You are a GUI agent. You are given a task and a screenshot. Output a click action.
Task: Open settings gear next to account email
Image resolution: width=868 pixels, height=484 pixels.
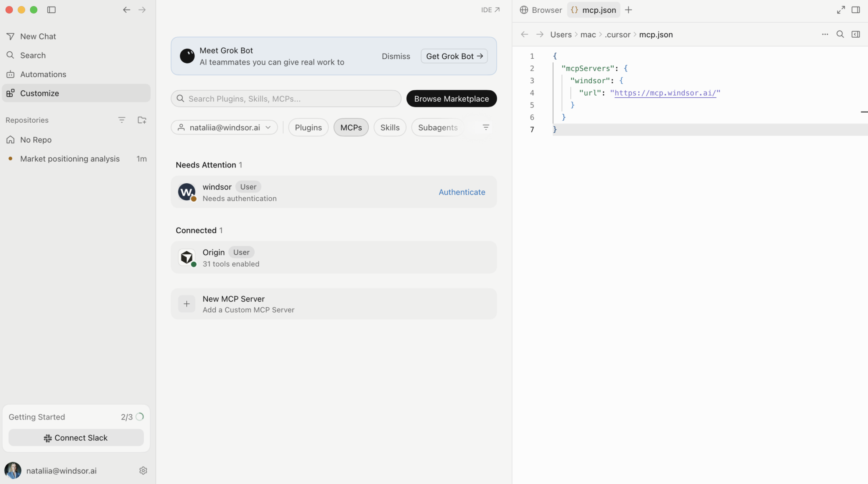point(143,470)
